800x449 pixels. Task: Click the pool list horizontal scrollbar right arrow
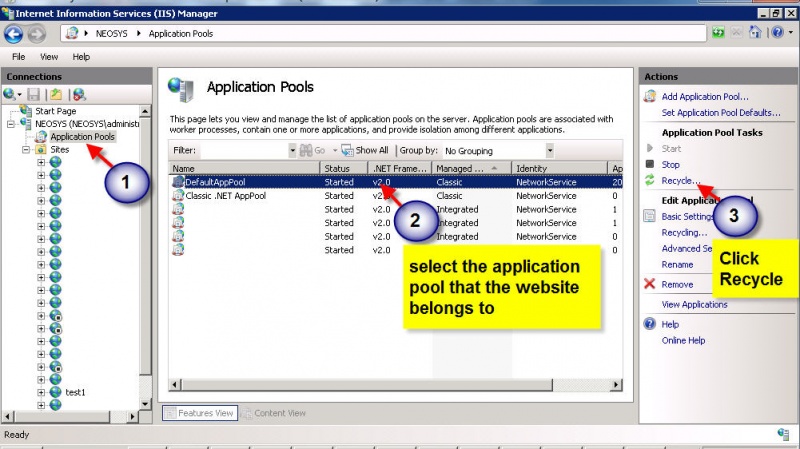(616, 385)
